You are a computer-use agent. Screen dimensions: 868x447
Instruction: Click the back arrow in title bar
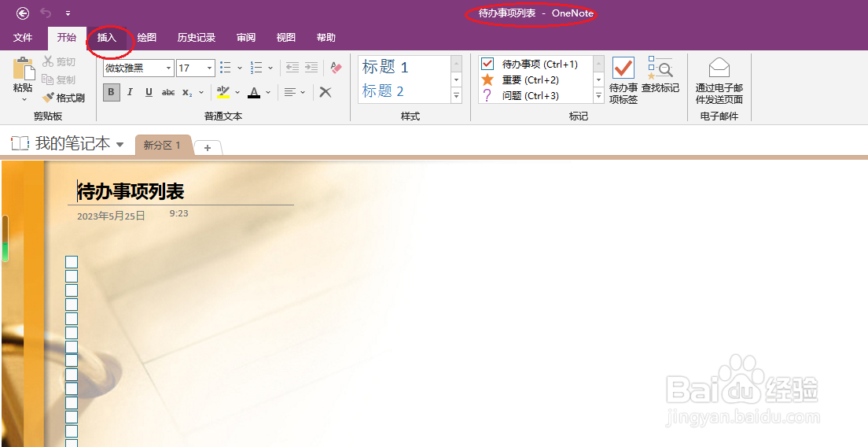pos(23,13)
